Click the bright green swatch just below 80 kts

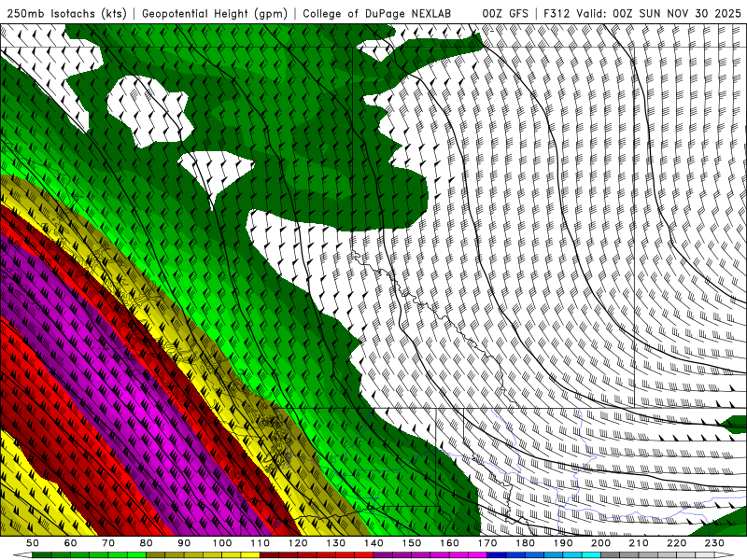pyautogui.click(x=136, y=554)
